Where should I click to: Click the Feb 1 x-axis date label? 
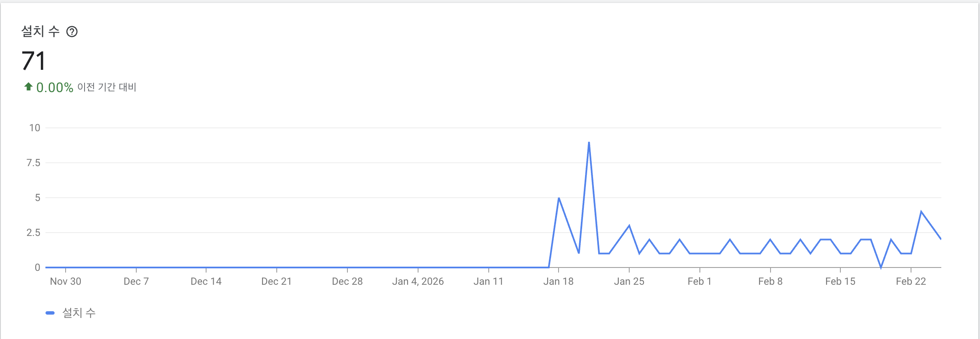click(x=699, y=281)
